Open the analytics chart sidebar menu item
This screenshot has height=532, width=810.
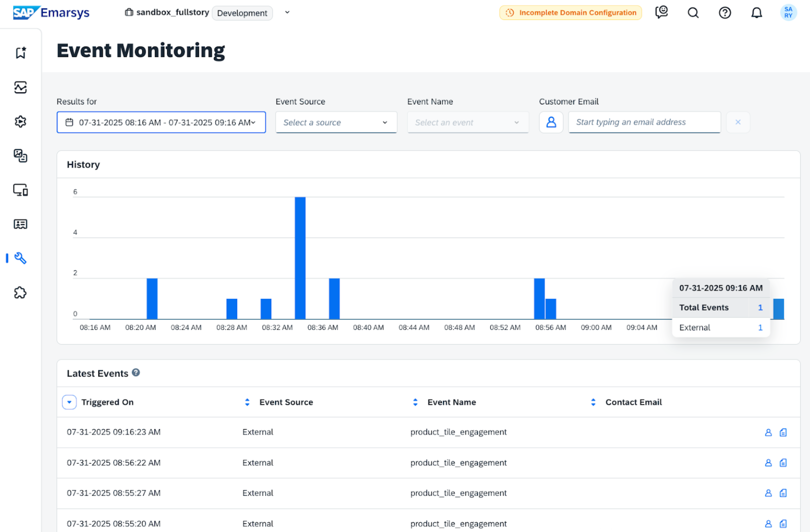21,87
